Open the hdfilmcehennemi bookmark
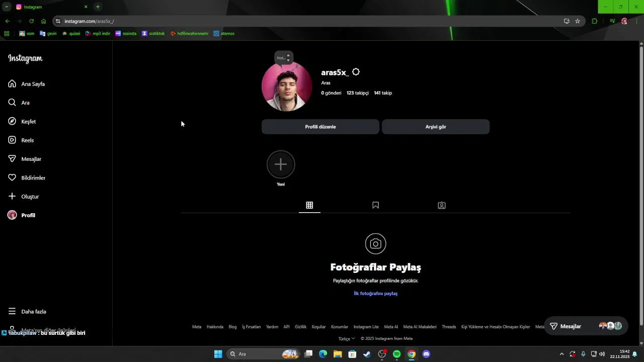The width and height of the screenshot is (644, 362). pyautogui.click(x=189, y=34)
